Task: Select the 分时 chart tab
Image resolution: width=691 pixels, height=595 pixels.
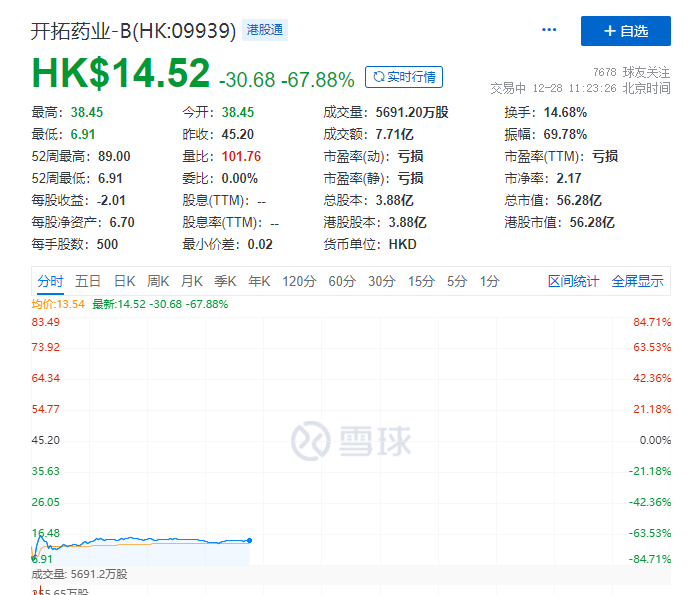Action: (50, 281)
